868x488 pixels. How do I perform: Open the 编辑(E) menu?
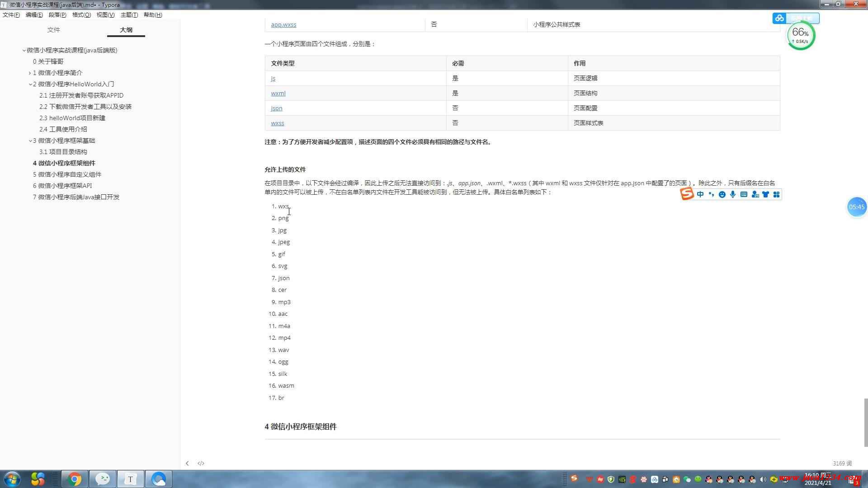tap(34, 15)
